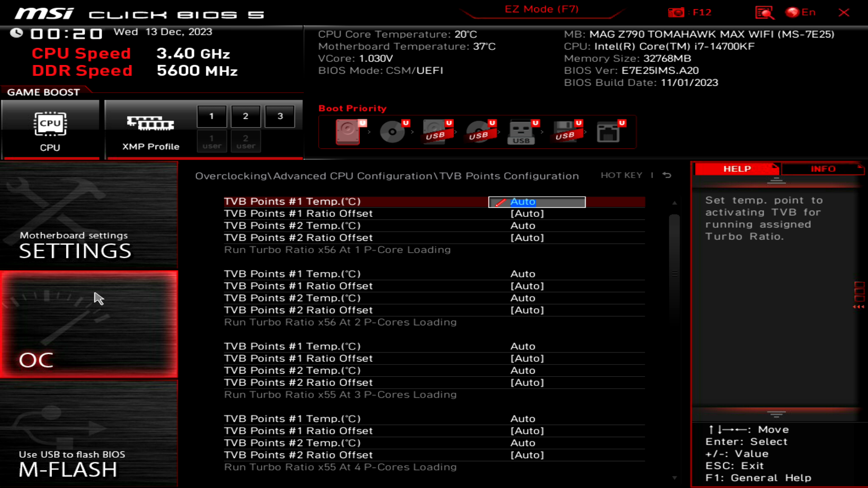
Task: Expand TVB Points #1 Temp Auto dropdown
Action: (x=537, y=202)
